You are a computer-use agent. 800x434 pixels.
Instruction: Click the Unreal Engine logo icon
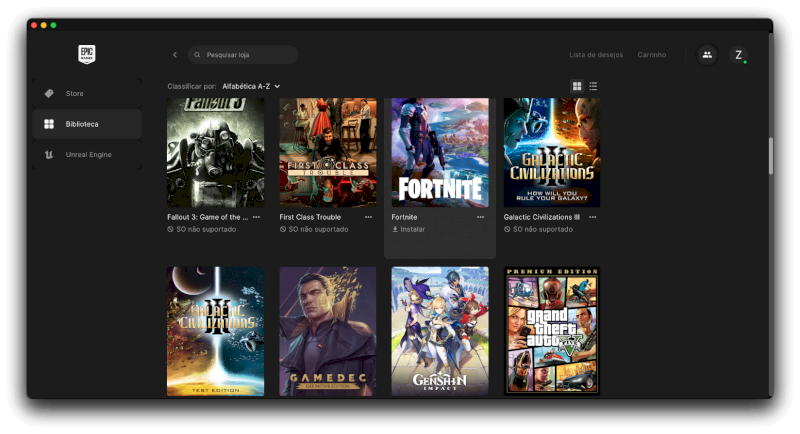[49, 155]
